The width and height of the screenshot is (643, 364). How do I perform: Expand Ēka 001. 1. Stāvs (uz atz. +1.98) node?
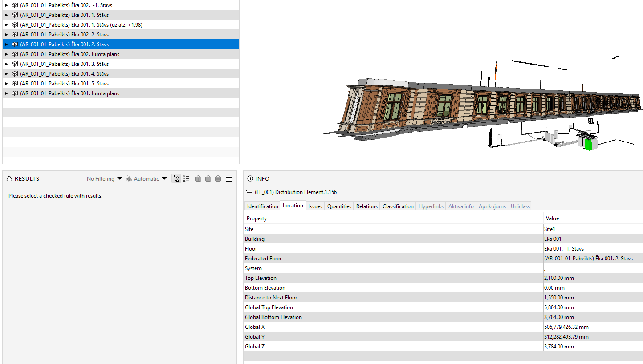pyautogui.click(x=6, y=25)
